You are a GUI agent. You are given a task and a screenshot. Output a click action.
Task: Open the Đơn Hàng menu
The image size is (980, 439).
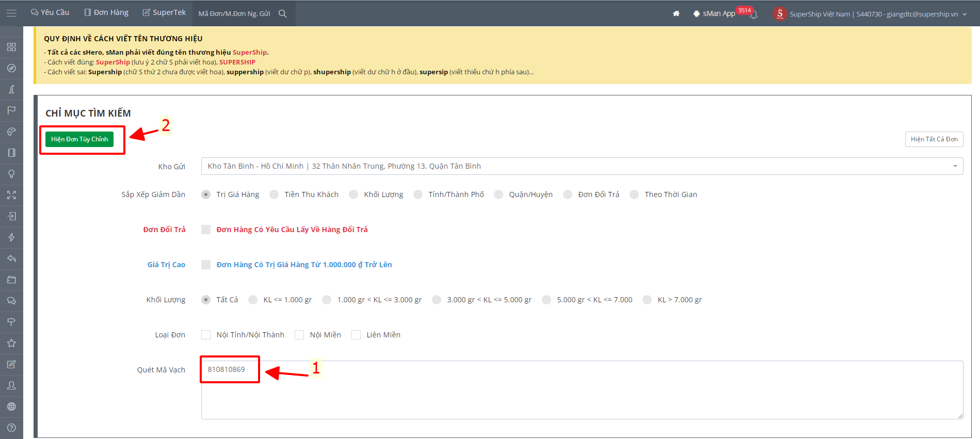(x=106, y=12)
